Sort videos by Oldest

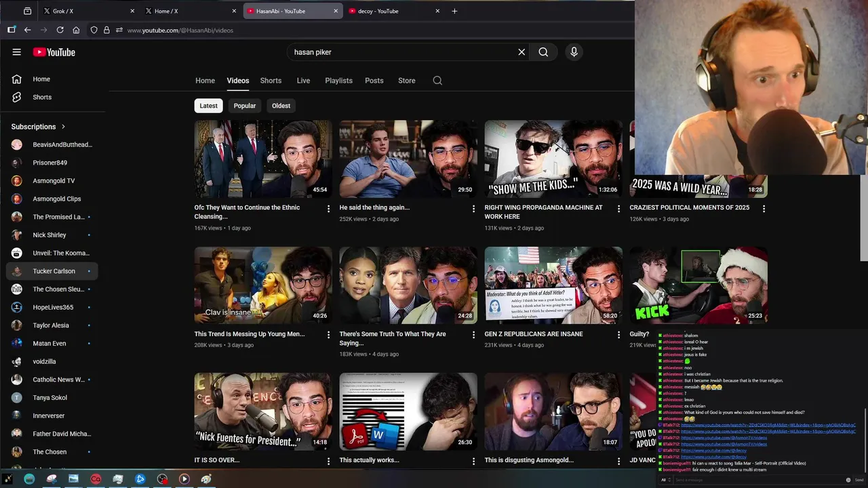click(281, 106)
